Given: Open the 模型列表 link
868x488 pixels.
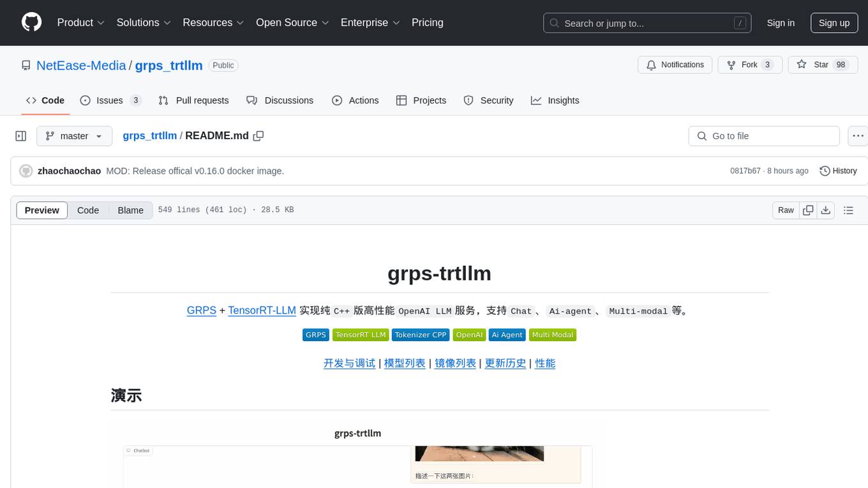Looking at the screenshot, I should [405, 363].
